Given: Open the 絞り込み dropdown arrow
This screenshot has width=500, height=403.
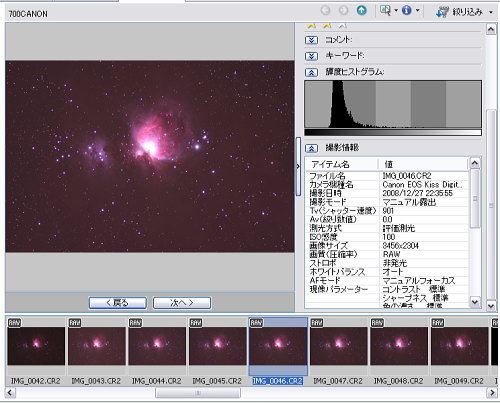Looking at the screenshot, I should tap(491, 12).
